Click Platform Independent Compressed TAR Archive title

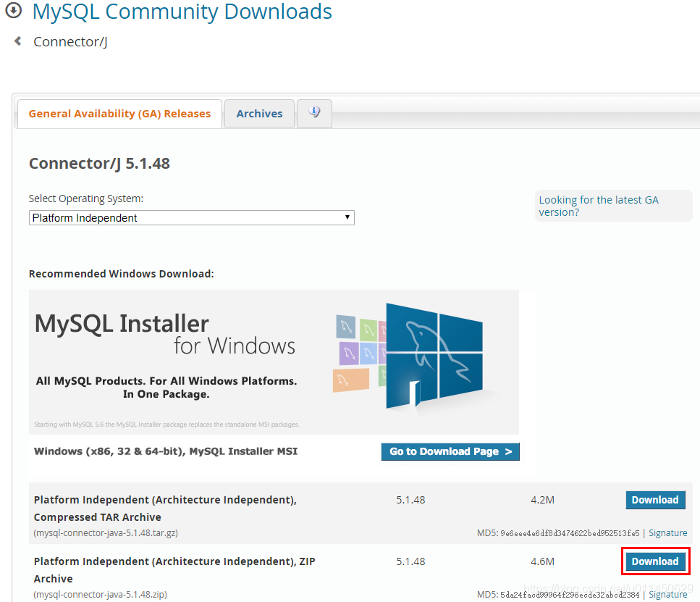click(x=166, y=508)
